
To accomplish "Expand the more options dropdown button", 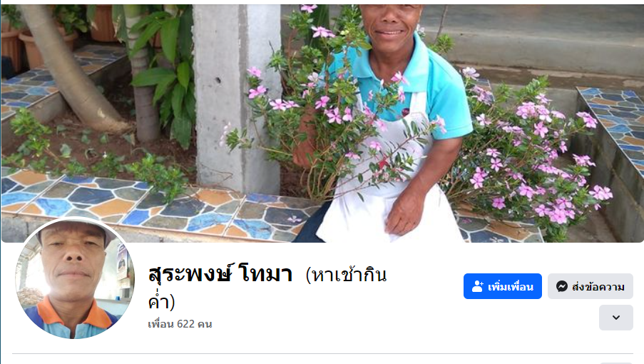I will tap(616, 318).
